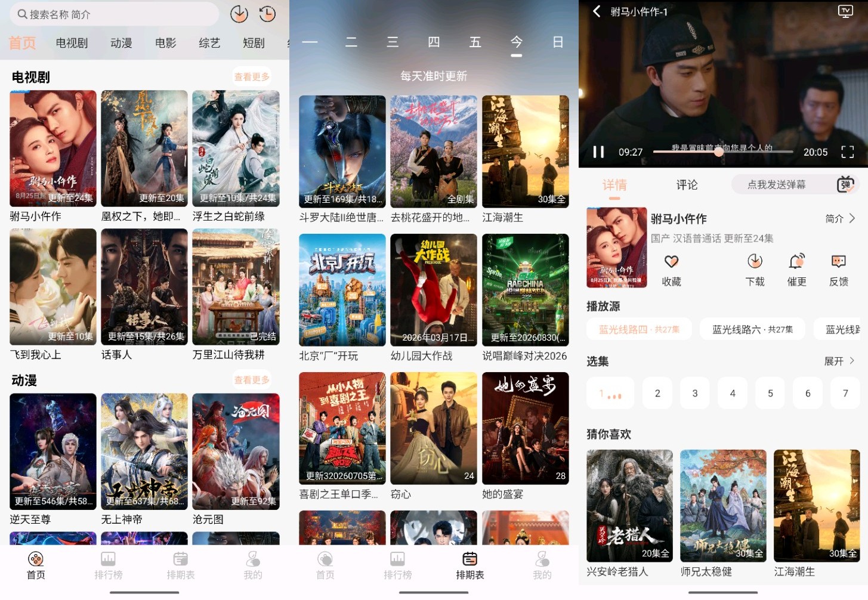Select episode 2
The image size is (868, 600).
[657, 394]
